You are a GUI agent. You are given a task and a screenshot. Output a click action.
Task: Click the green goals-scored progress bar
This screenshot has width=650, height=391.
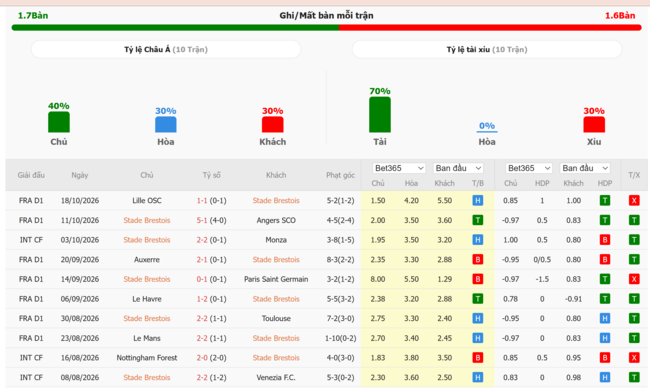click(175, 28)
